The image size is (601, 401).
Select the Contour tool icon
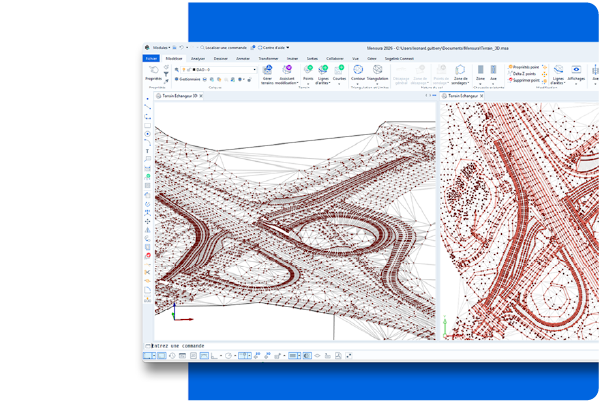coord(358,72)
